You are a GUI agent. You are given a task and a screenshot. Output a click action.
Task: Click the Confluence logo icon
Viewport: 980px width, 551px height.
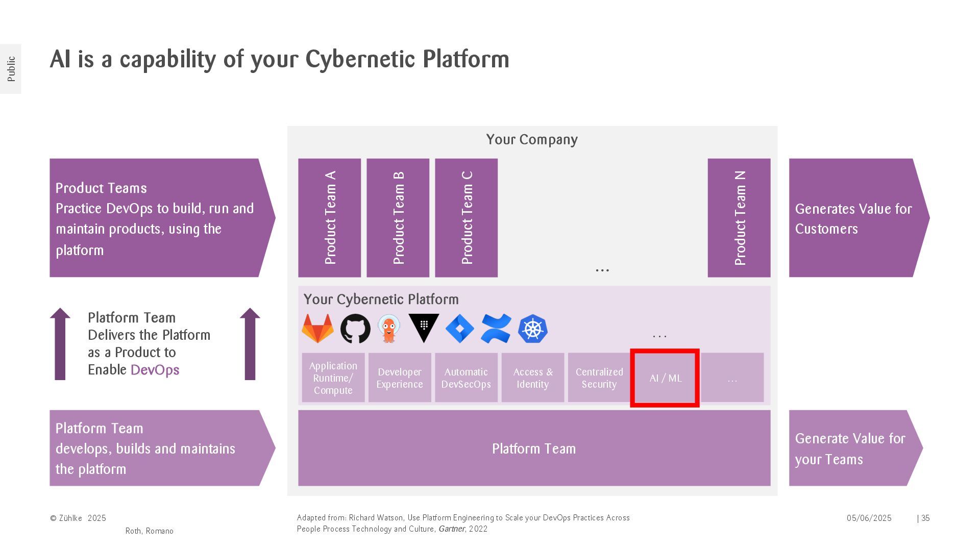coord(496,329)
